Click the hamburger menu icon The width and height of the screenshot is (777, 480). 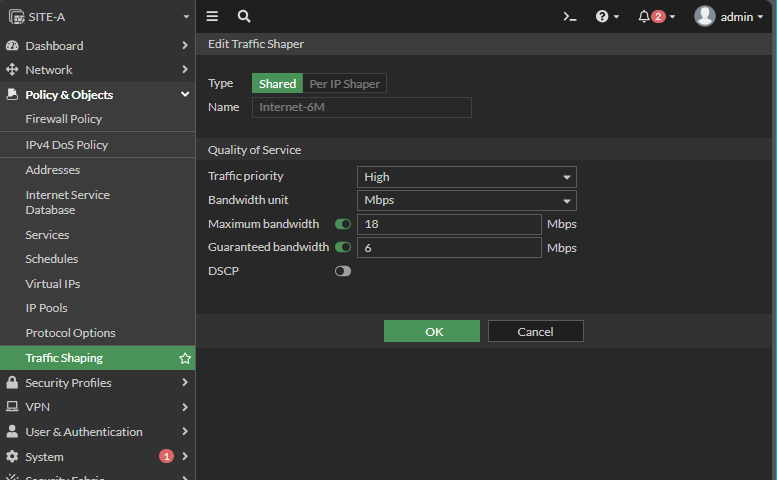212,17
